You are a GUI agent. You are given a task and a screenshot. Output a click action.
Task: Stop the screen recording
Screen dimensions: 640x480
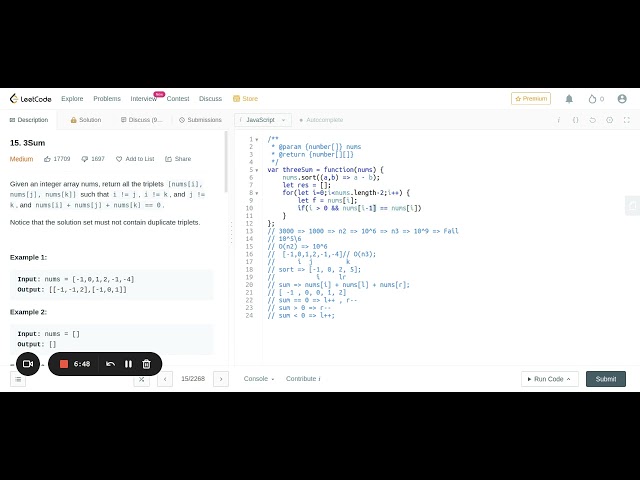(x=64, y=364)
